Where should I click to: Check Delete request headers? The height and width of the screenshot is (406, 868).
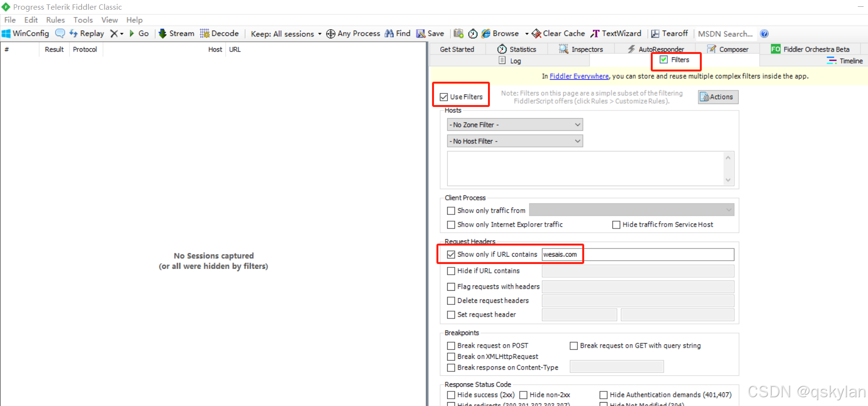(451, 301)
